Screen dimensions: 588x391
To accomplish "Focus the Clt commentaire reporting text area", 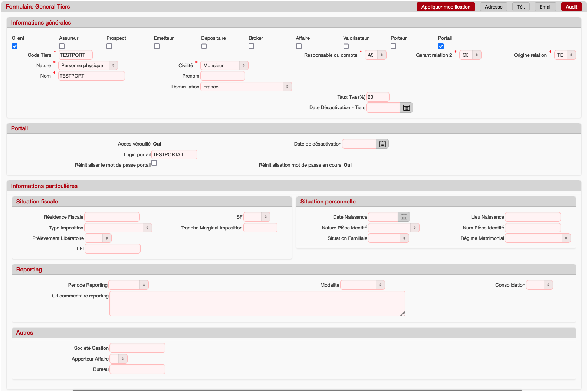I will (x=257, y=304).
